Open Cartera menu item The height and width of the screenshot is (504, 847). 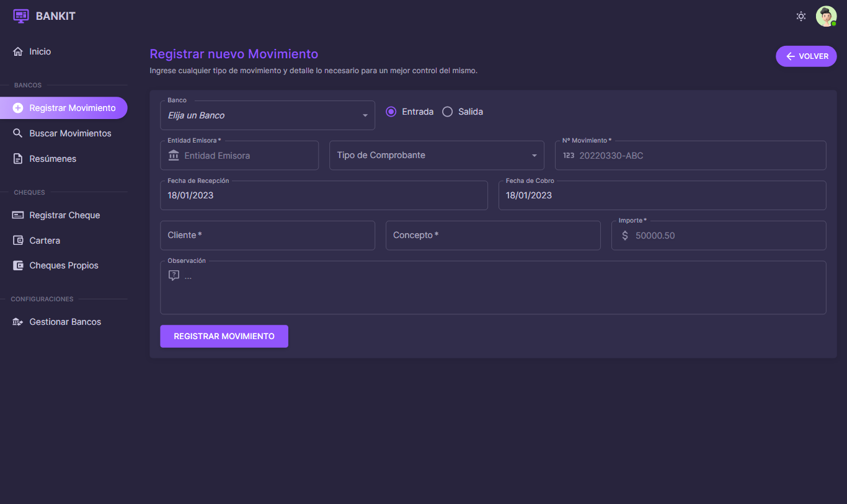(x=64, y=241)
